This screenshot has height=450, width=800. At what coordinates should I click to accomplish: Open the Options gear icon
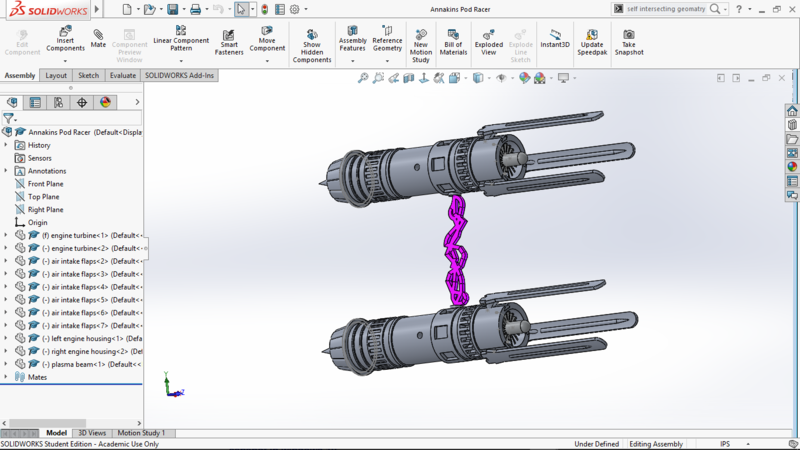point(294,9)
